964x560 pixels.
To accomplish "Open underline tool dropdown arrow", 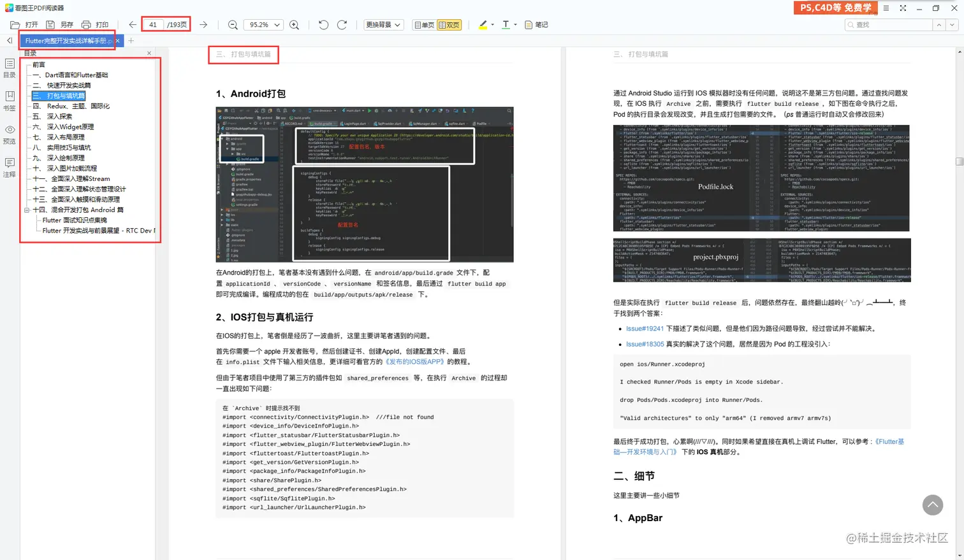I will point(515,25).
